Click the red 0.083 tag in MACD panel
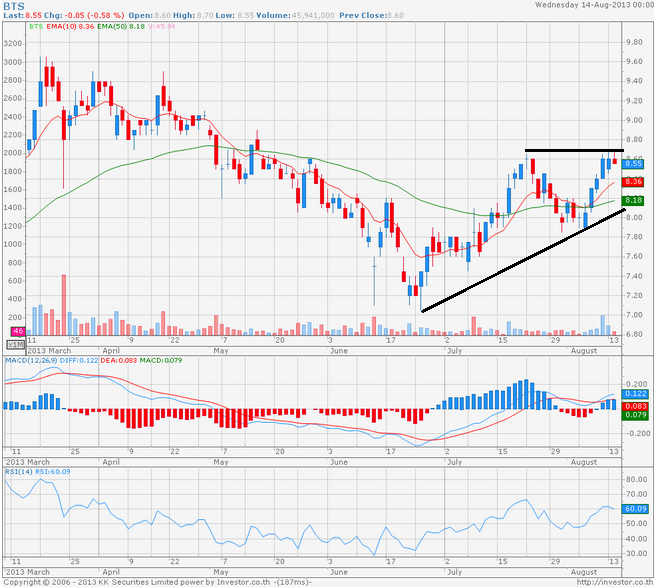 [636, 406]
